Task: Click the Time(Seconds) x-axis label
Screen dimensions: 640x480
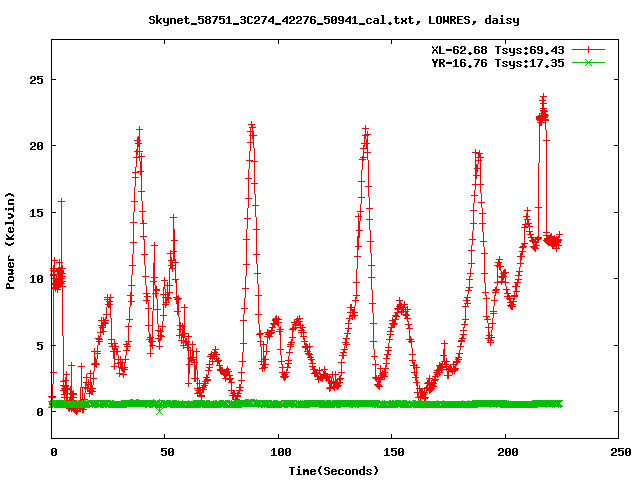Action: [334, 471]
